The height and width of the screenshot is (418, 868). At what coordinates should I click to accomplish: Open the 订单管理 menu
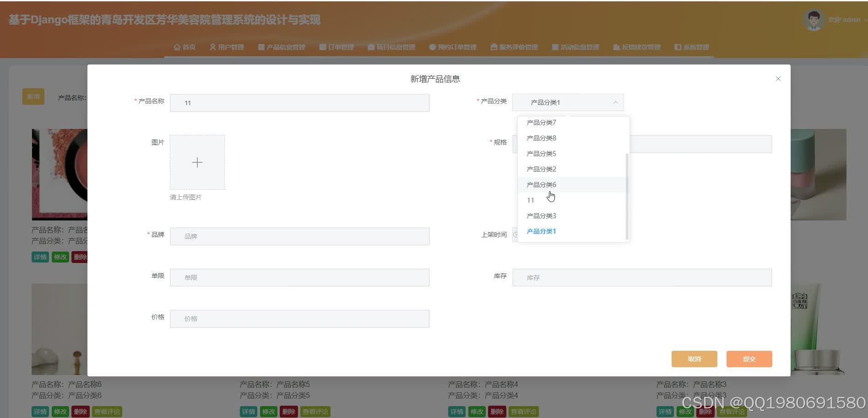click(336, 47)
